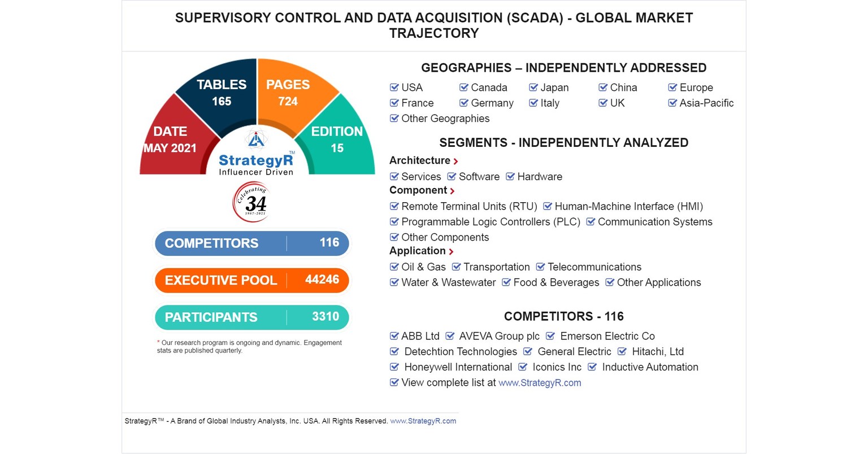
Task: Toggle the ABB Ltd competitor checkbox
Action: [x=394, y=336]
